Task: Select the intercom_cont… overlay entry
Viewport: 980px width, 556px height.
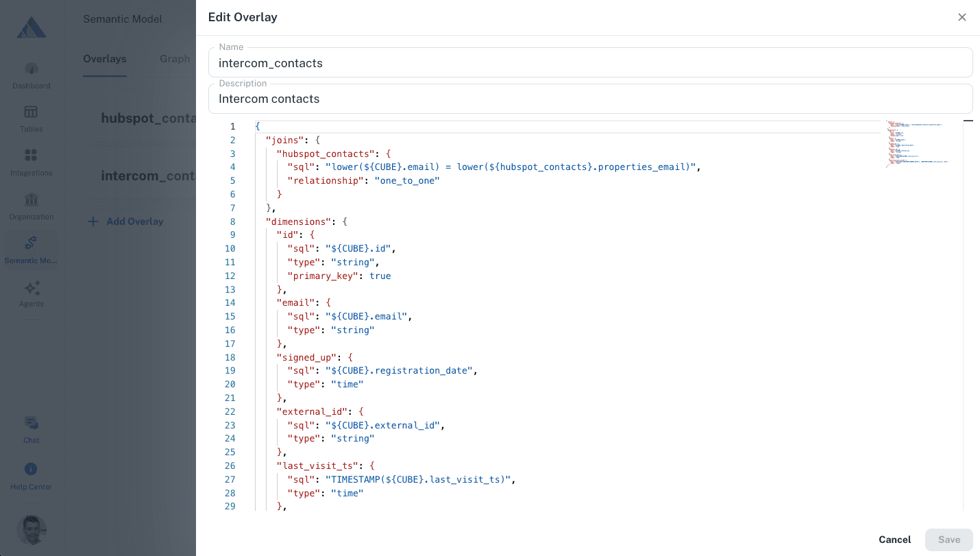Action: tap(149, 176)
